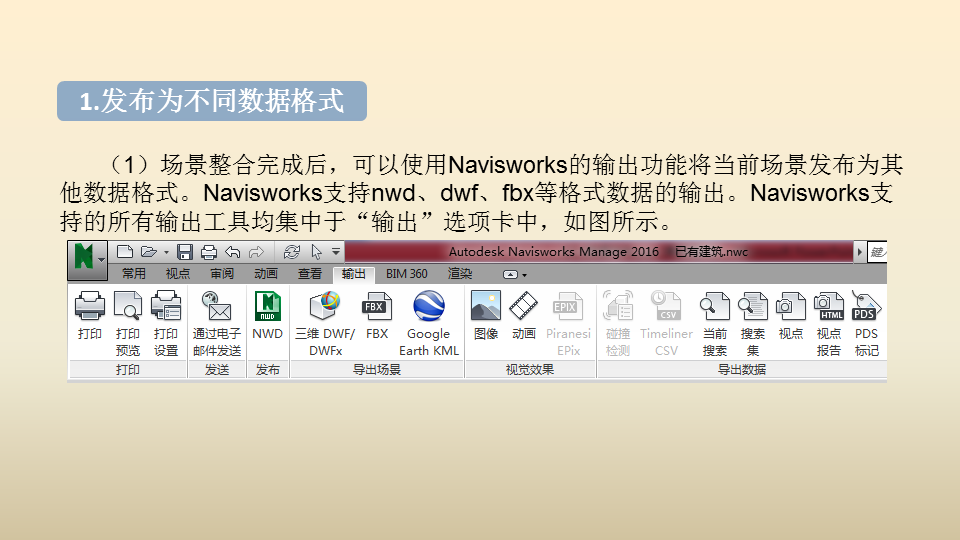Switch to the 渲染 ribbon tab

click(x=460, y=274)
